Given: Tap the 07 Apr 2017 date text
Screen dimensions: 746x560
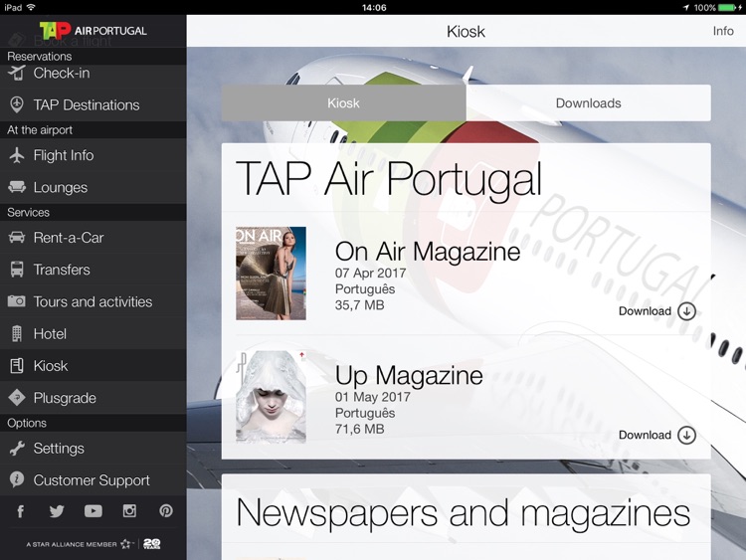Looking at the screenshot, I should pyautogui.click(x=370, y=274).
